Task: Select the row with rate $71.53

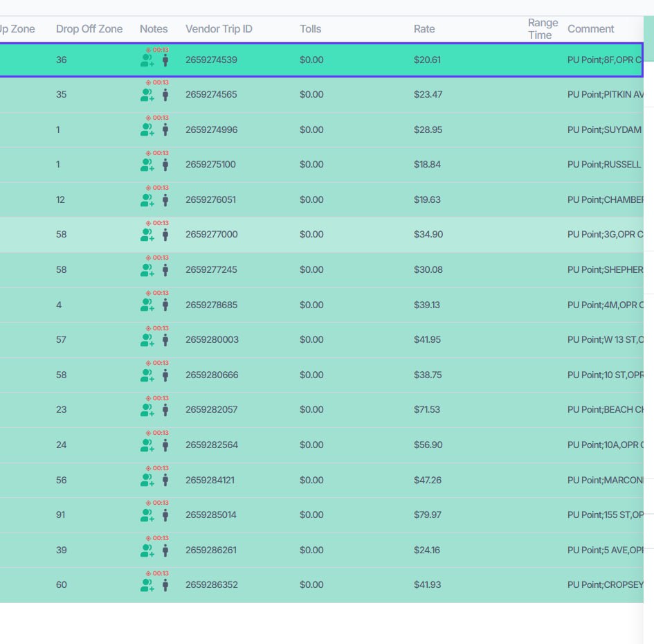Action: pos(322,410)
